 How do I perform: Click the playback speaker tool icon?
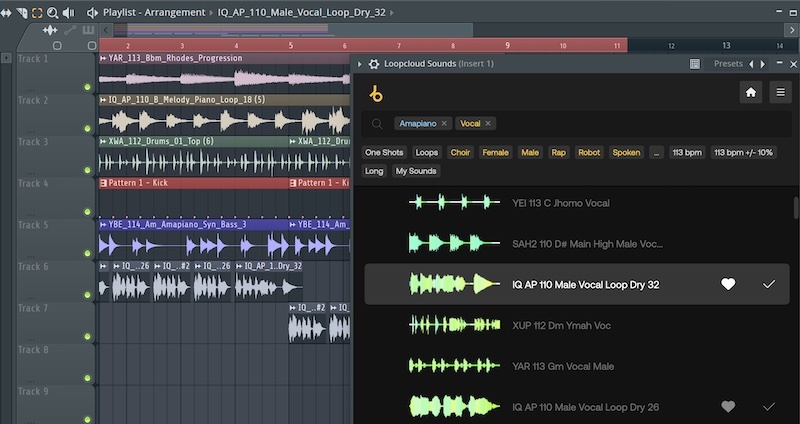pyautogui.click(x=69, y=13)
